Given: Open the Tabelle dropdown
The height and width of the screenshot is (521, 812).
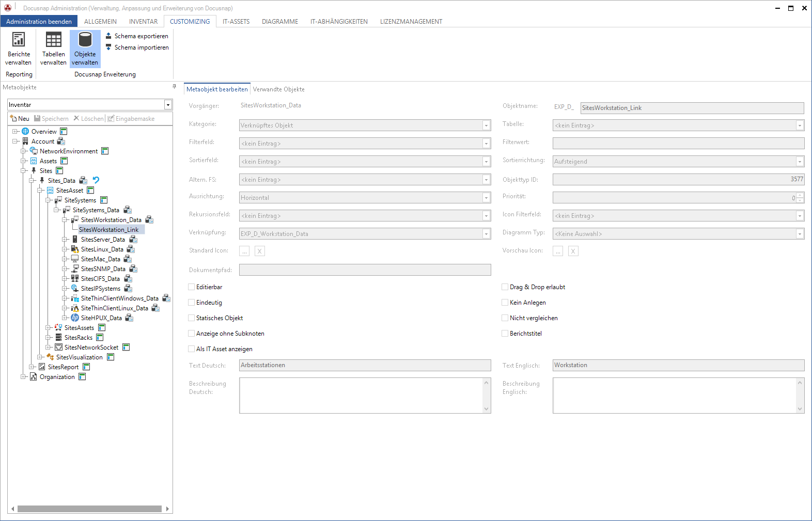Looking at the screenshot, I should tap(800, 125).
